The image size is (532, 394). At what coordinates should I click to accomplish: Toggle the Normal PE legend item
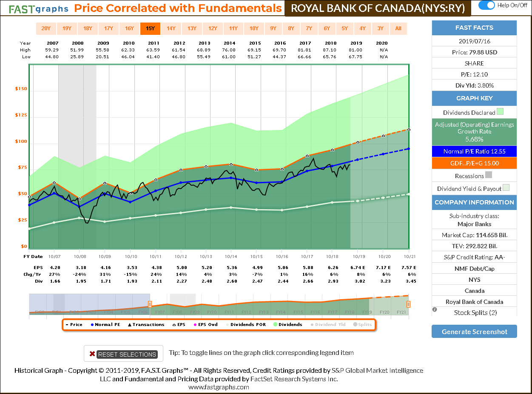[x=105, y=325]
